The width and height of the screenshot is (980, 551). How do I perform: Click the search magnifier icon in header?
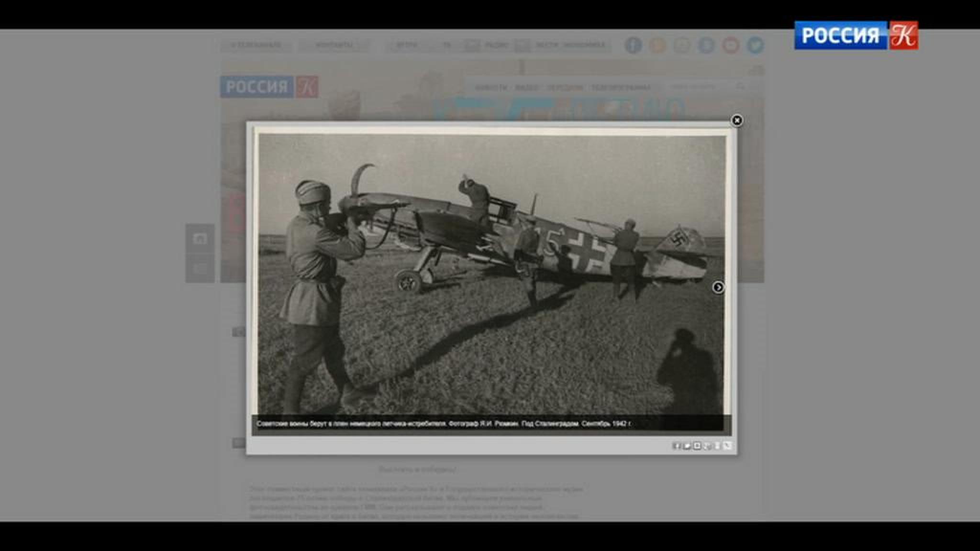click(x=740, y=87)
